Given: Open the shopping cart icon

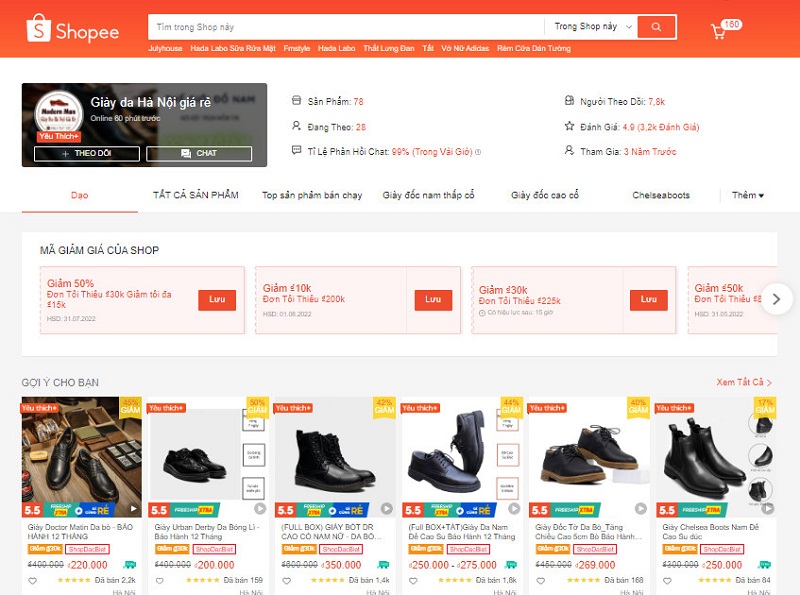Looking at the screenshot, I should (718, 31).
